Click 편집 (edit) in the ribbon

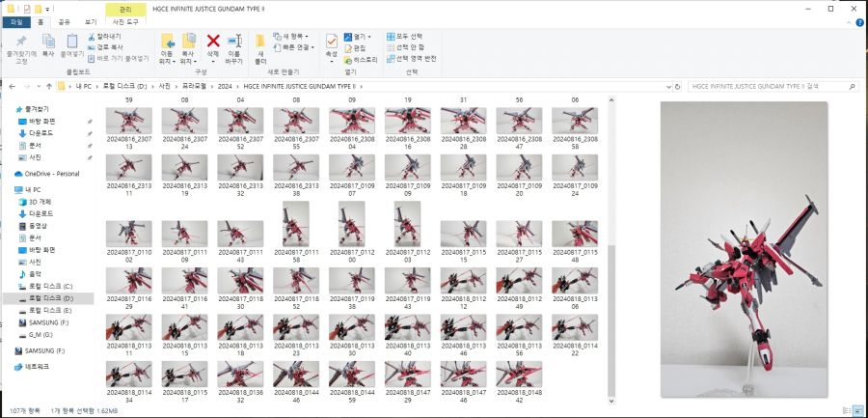(355, 48)
